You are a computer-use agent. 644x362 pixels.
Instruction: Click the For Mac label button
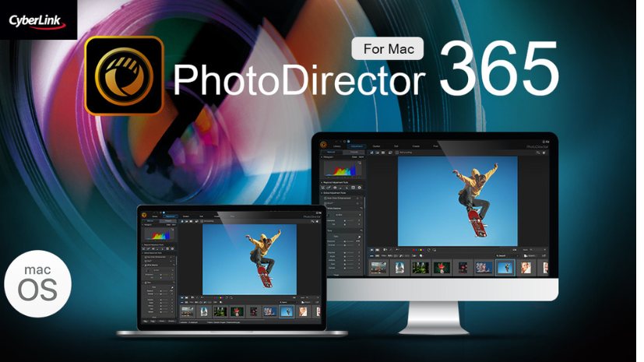tap(388, 49)
